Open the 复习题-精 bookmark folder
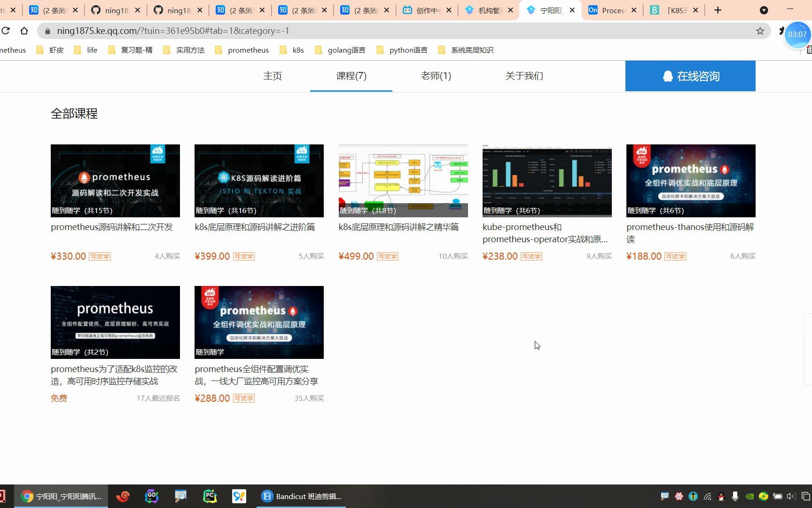The height and width of the screenshot is (508, 812). pos(130,50)
